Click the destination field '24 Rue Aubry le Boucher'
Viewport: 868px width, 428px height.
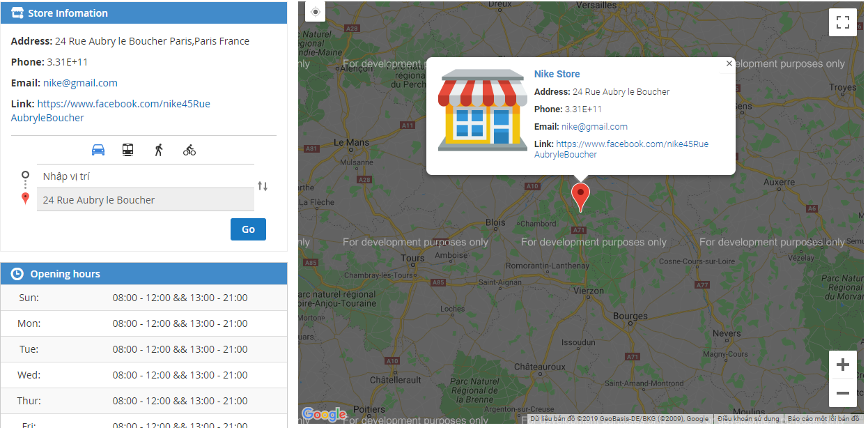145,200
